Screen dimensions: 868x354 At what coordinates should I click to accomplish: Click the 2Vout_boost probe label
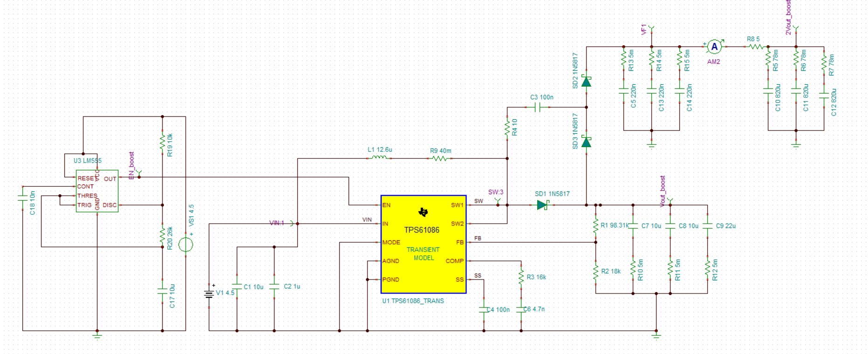coord(788,17)
